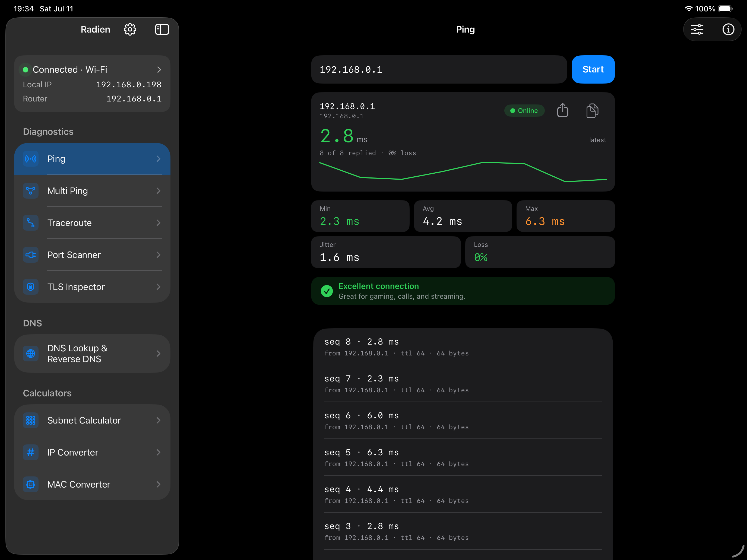Click Excellent connection heading

379,286
